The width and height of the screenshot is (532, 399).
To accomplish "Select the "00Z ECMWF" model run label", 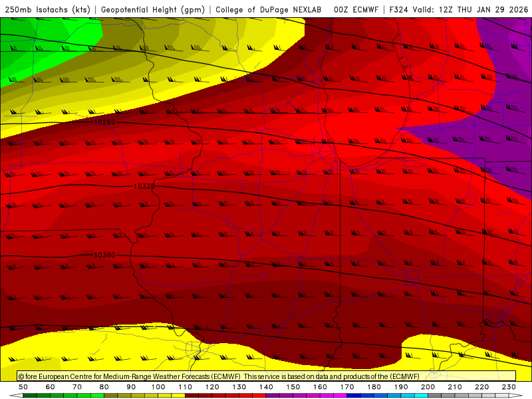I will point(356,9).
